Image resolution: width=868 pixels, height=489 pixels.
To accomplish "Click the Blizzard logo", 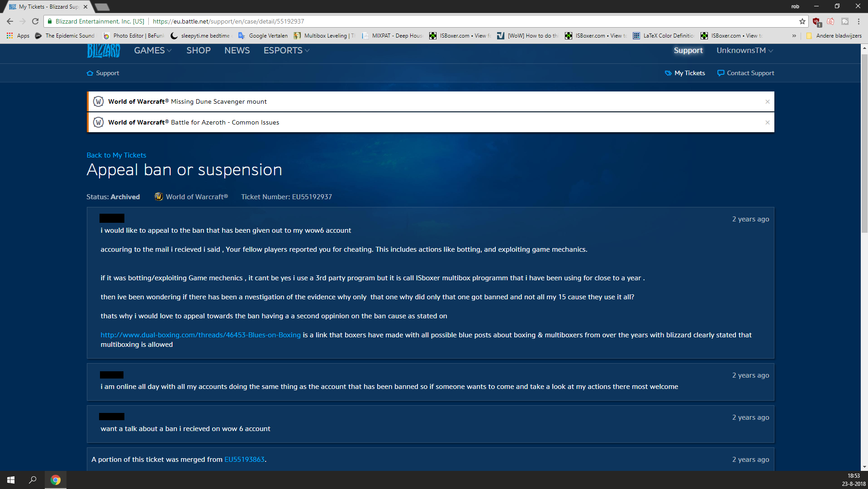I will (104, 51).
